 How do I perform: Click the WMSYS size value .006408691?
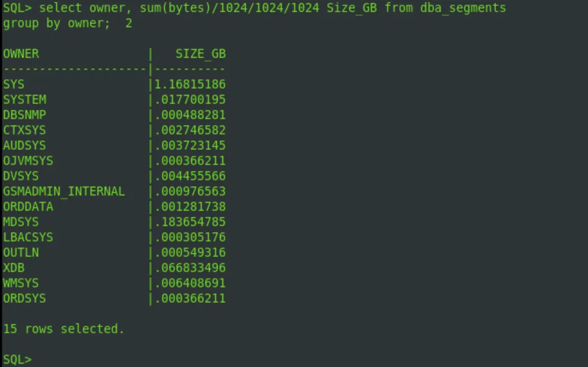tap(191, 283)
